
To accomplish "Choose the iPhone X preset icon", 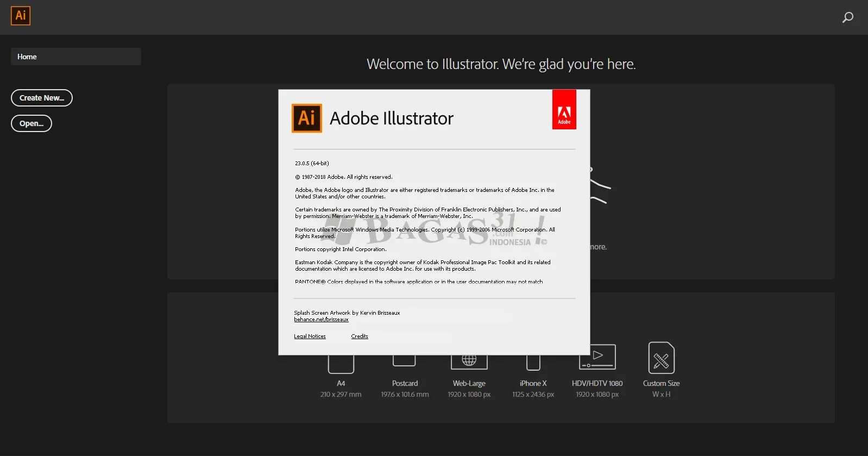I will click(533, 363).
